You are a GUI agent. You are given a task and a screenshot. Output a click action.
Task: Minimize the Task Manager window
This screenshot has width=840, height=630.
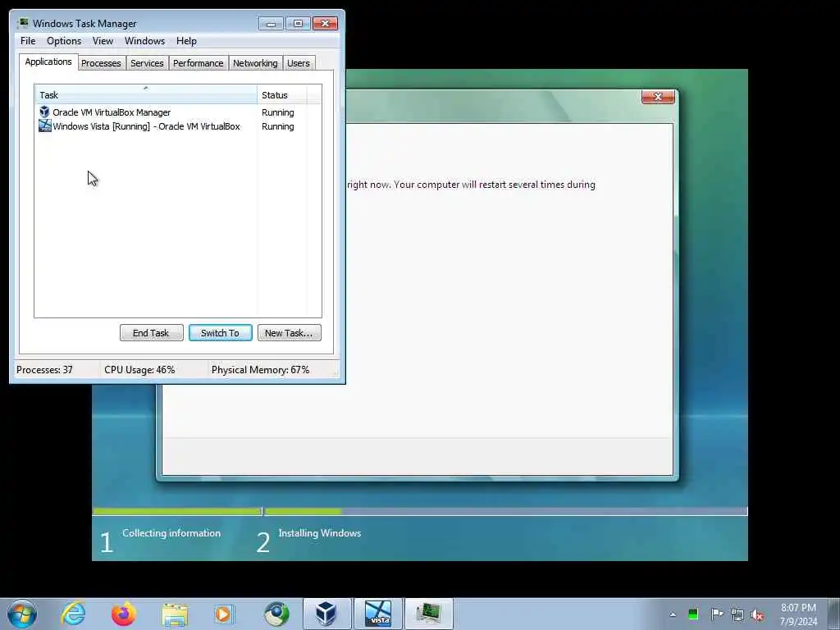[271, 24]
